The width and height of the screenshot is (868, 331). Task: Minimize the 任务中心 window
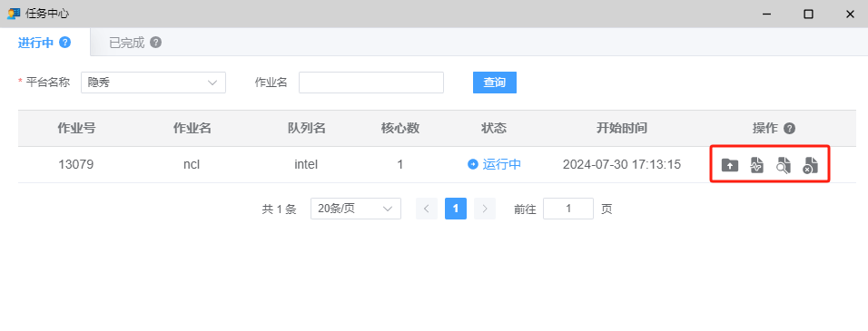tap(766, 14)
